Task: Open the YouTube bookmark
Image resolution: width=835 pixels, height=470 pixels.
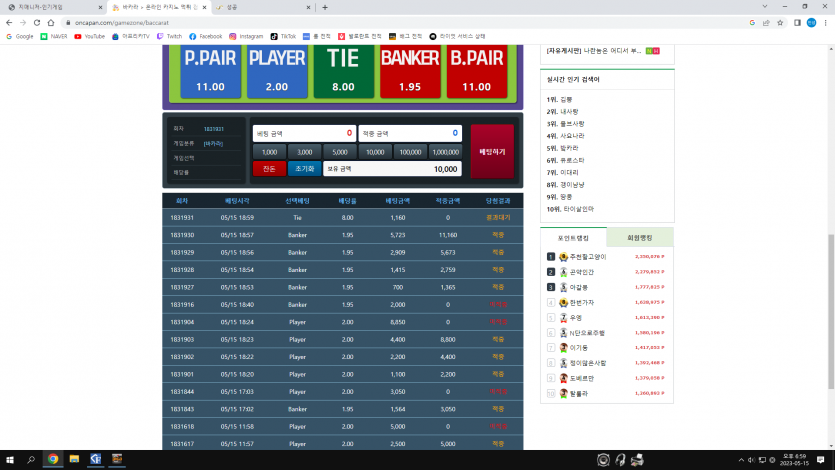Action: tap(89, 36)
